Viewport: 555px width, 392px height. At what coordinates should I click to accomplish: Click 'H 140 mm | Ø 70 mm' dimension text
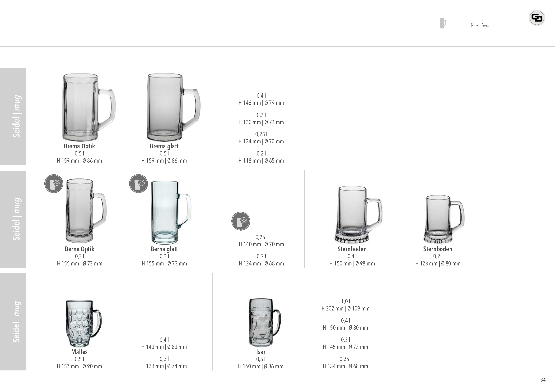click(x=261, y=244)
